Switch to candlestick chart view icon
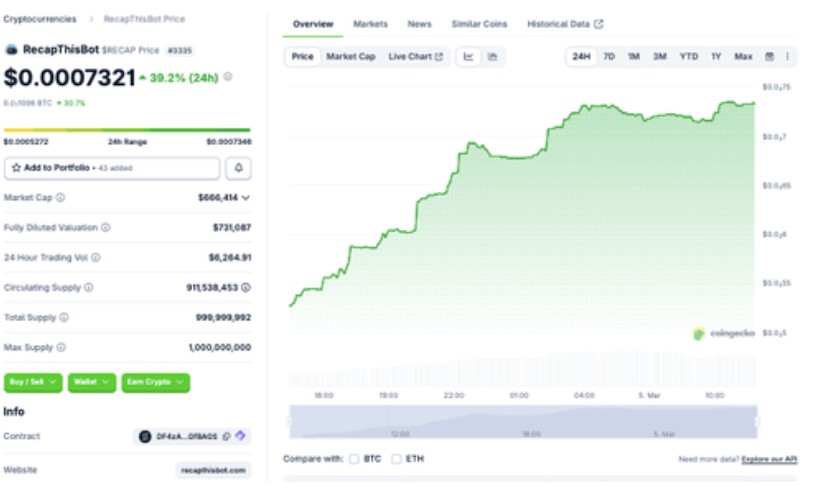833x499 pixels. pos(492,57)
